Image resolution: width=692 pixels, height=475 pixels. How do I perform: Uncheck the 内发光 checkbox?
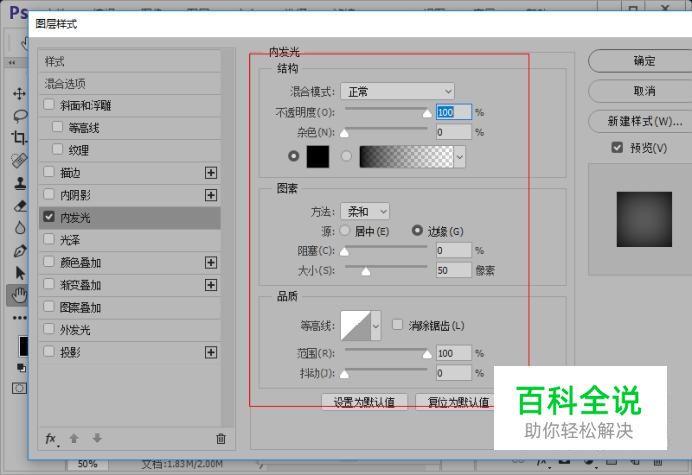pos(49,216)
